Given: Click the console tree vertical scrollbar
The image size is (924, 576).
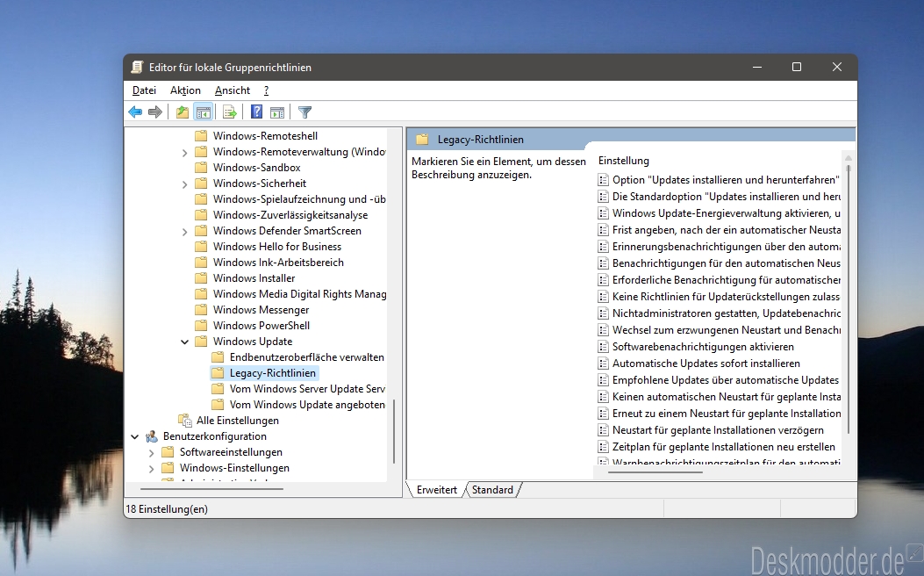Looking at the screenshot, I should coord(394,430).
